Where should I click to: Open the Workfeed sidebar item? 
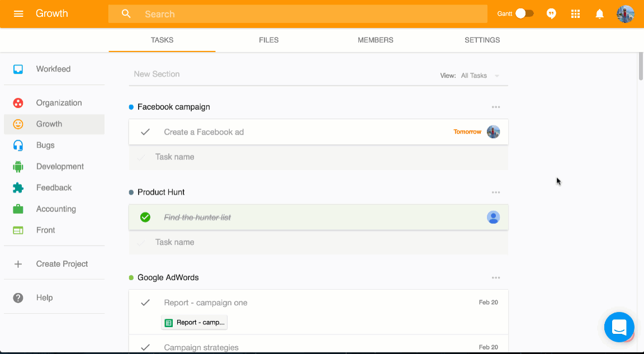pyautogui.click(x=54, y=69)
